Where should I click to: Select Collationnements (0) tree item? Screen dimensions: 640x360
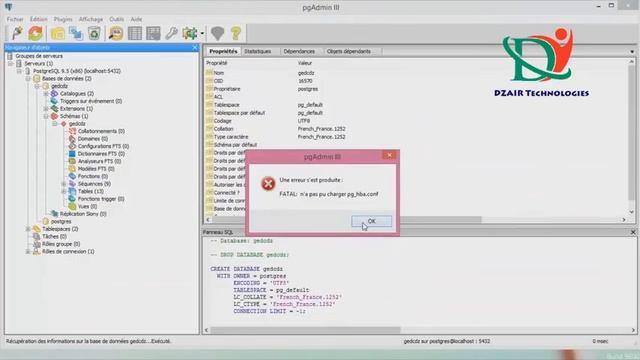pos(101,131)
